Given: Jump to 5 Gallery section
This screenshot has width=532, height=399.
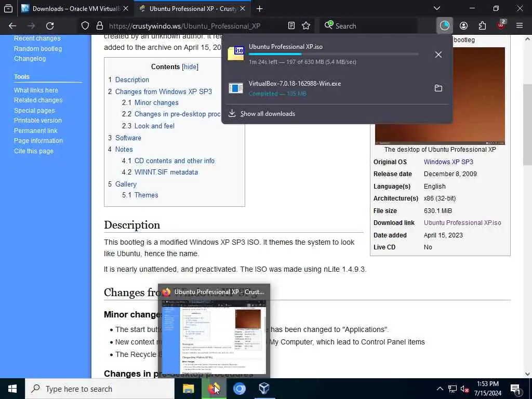Looking at the screenshot, I should [126, 184].
